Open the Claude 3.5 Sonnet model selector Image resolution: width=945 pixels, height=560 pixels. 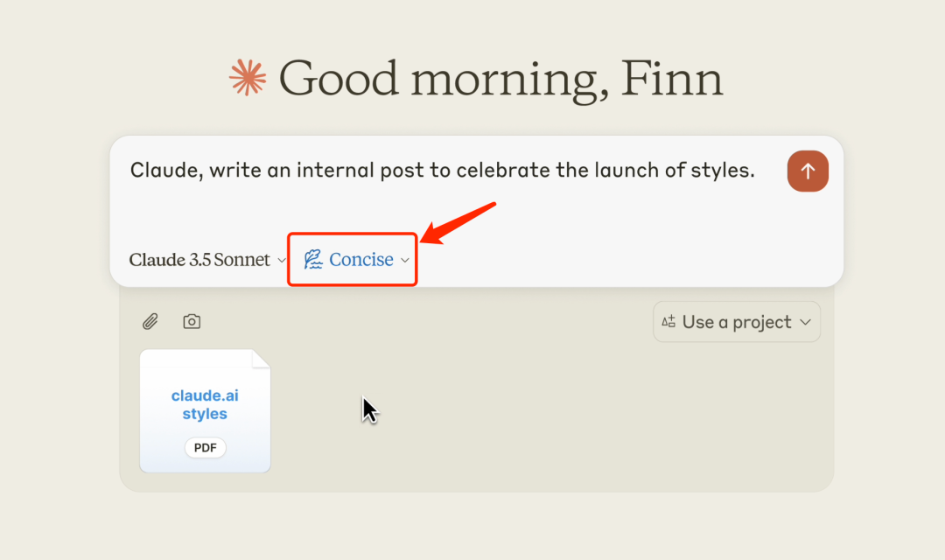(x=207, y=260)
